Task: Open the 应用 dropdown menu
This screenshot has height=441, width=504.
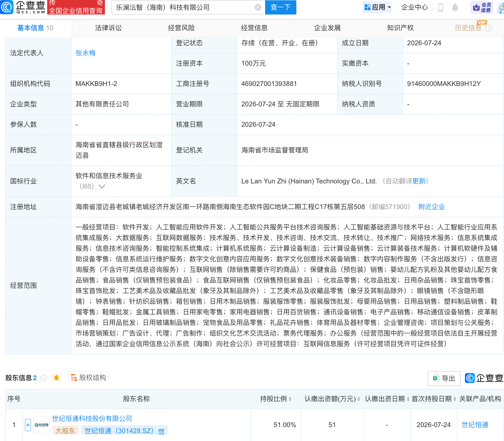Action: (x=378, y=7)
